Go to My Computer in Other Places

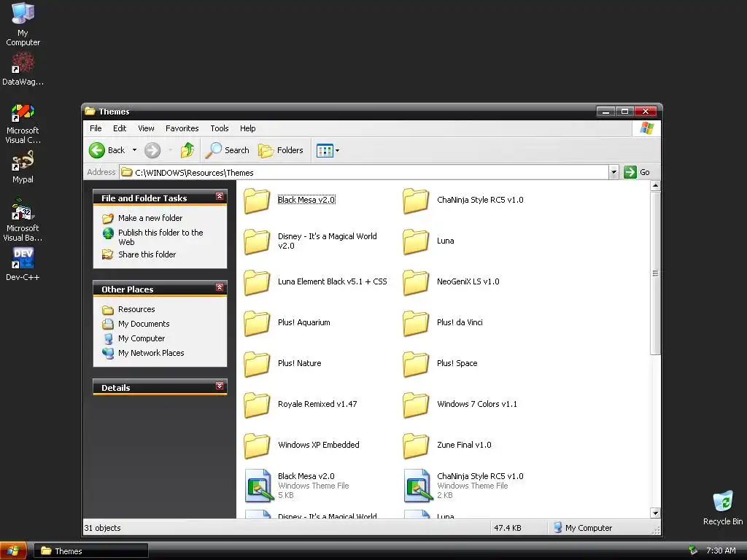[142, 338]
